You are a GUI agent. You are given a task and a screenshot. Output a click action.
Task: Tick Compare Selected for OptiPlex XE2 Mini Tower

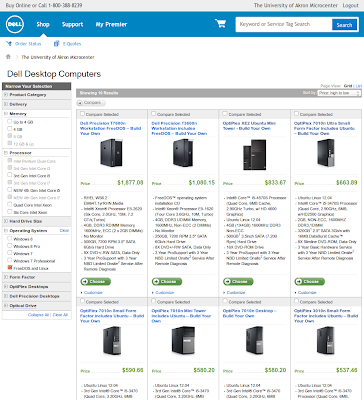(225, 114)
